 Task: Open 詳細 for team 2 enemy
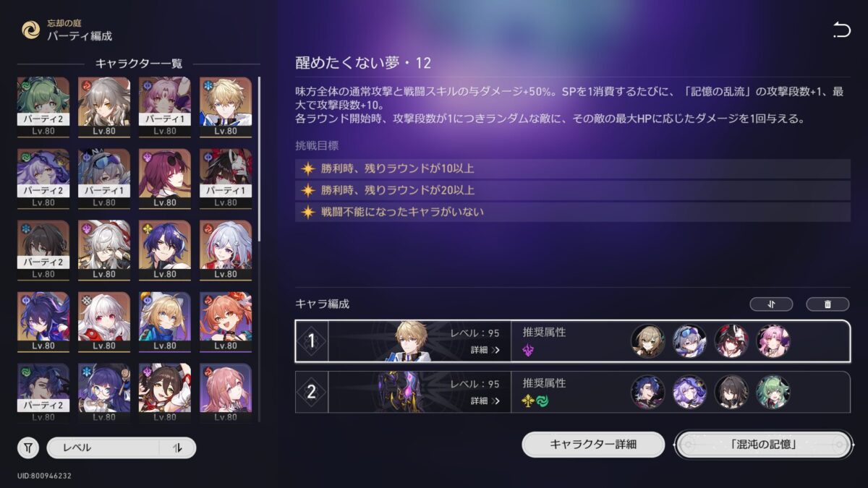[485, 401]
